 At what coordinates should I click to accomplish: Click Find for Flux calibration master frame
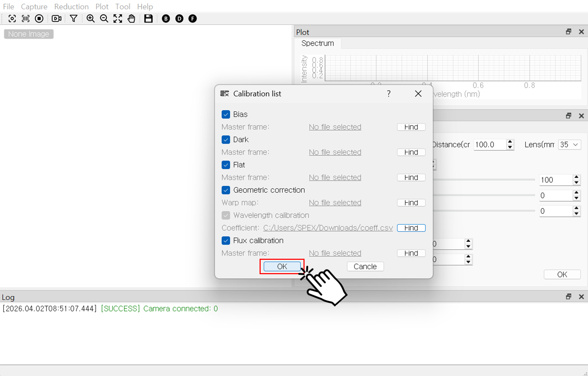(x=411, y=253)
